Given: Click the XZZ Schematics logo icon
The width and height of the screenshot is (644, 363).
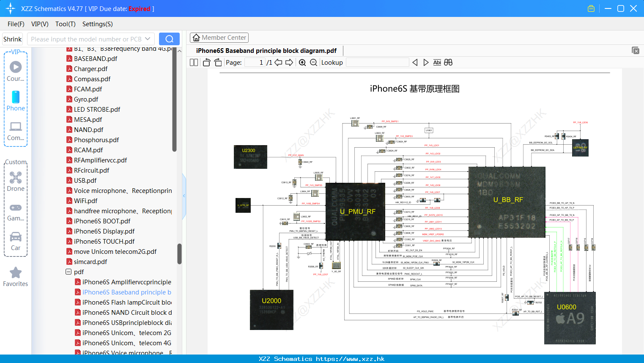Looking at the screenshot, I should tap(11, 8).
